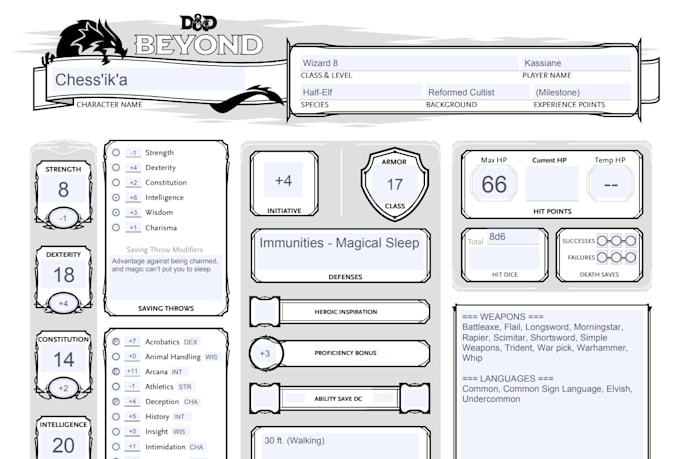Mark the second death save failure

tap(616, 257)
